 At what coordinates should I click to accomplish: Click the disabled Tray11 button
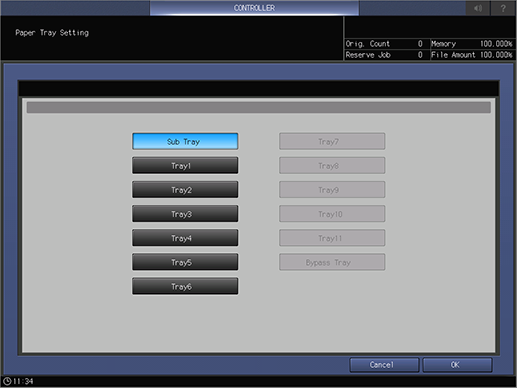click(x=332, y=238)
